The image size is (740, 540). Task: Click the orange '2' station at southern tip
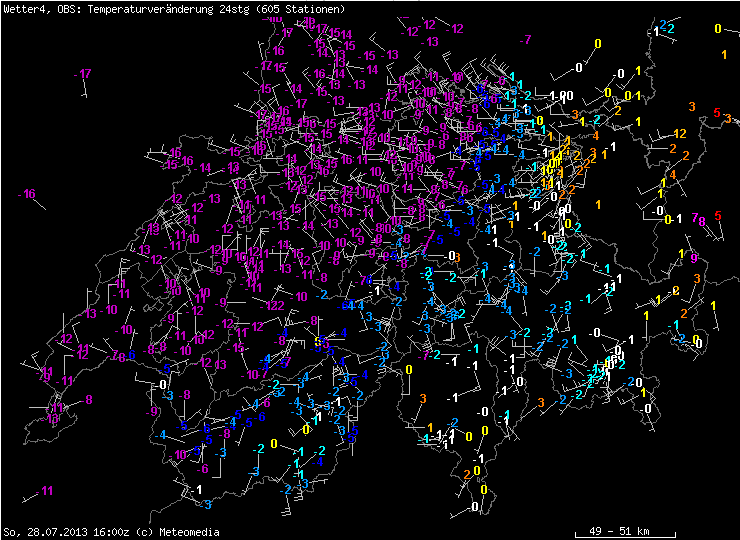click(x=467, y=474)
